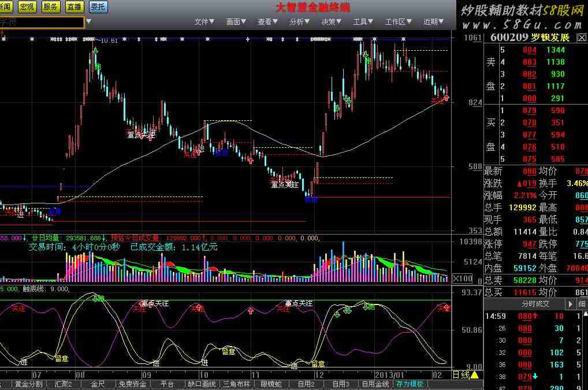Click the 总卖 value 58228

coord(525,280)
